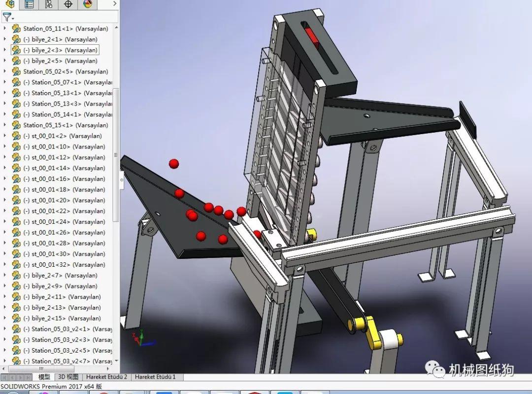Open the DisplayManager colored sphere tab
Screen dimensions: 532x394
(x=87, y=4)
